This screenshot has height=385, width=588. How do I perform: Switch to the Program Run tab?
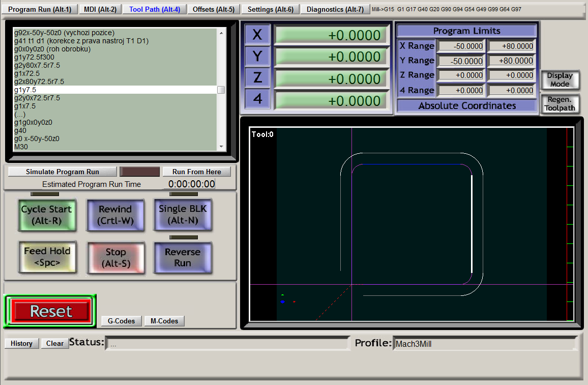pyautogui.click(x=40, y=9)
